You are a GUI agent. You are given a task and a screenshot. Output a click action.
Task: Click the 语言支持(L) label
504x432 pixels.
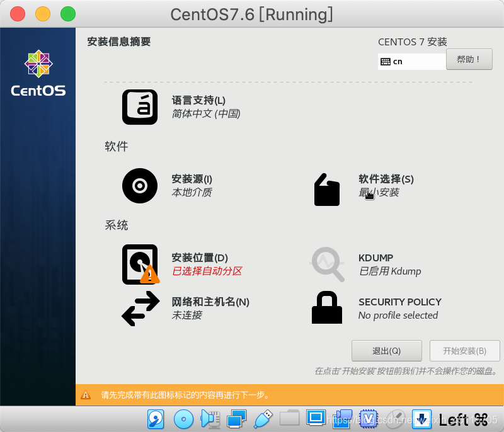click(x=198, y=101)
